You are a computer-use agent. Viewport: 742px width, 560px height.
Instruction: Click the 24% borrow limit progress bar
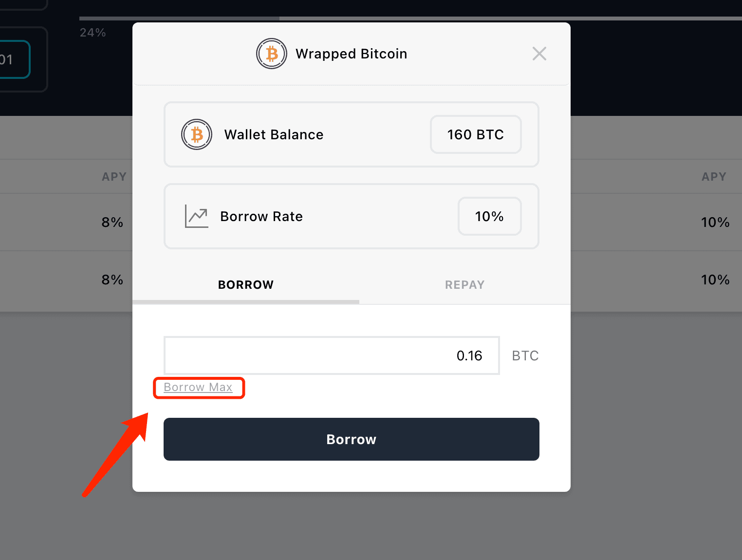(x=410, y=19)
